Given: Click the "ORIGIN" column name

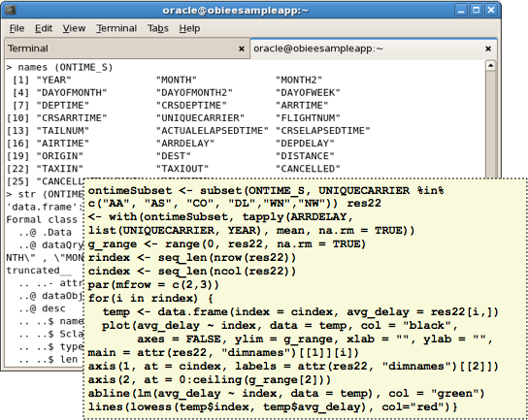Looking at the screenshot, I should click(x=59, y=156).
